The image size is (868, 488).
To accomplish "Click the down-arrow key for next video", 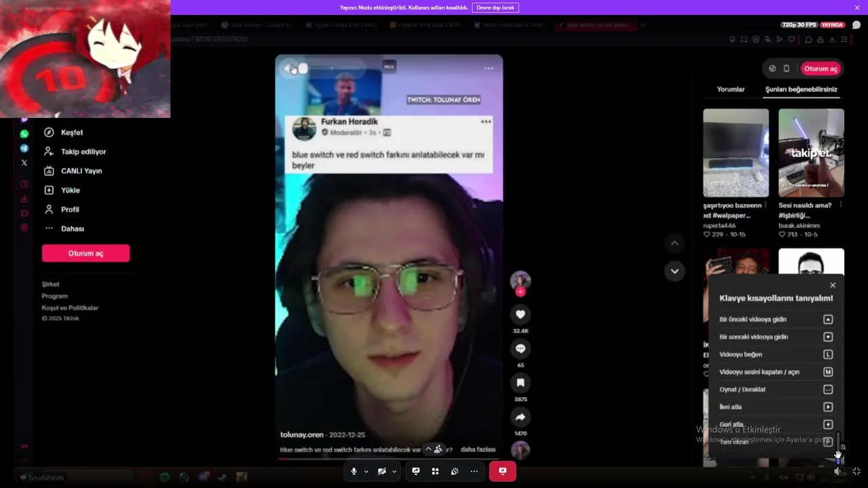I will point(828,337).
